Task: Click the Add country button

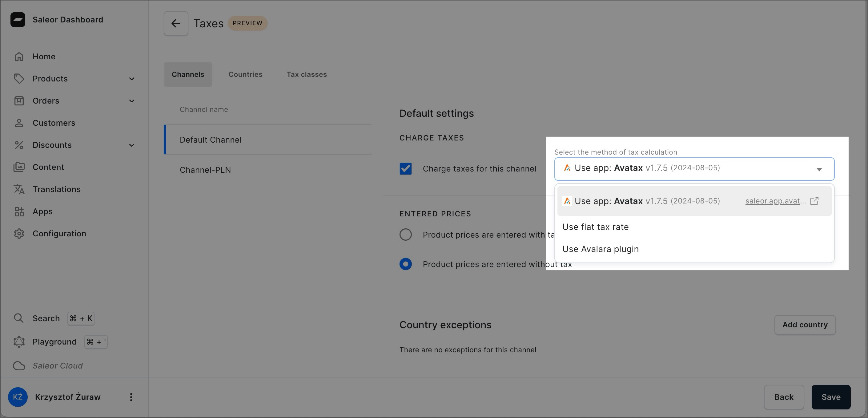Action: 805,325
